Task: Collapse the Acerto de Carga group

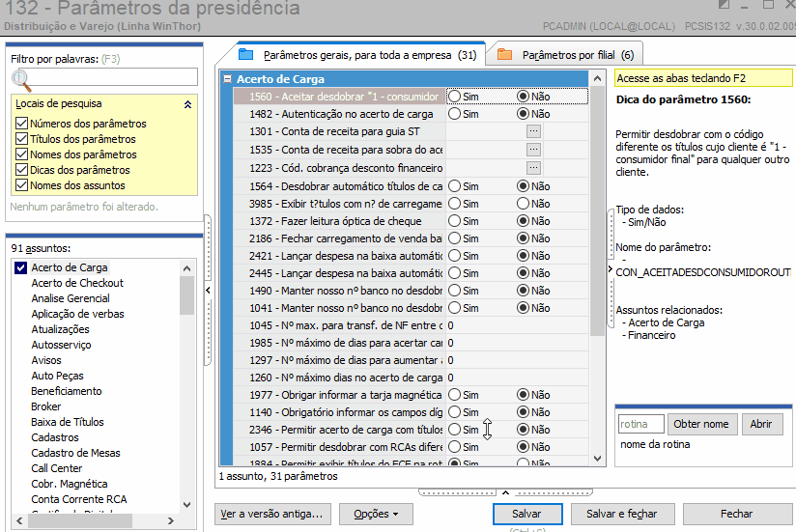Action: coord(228,79)
